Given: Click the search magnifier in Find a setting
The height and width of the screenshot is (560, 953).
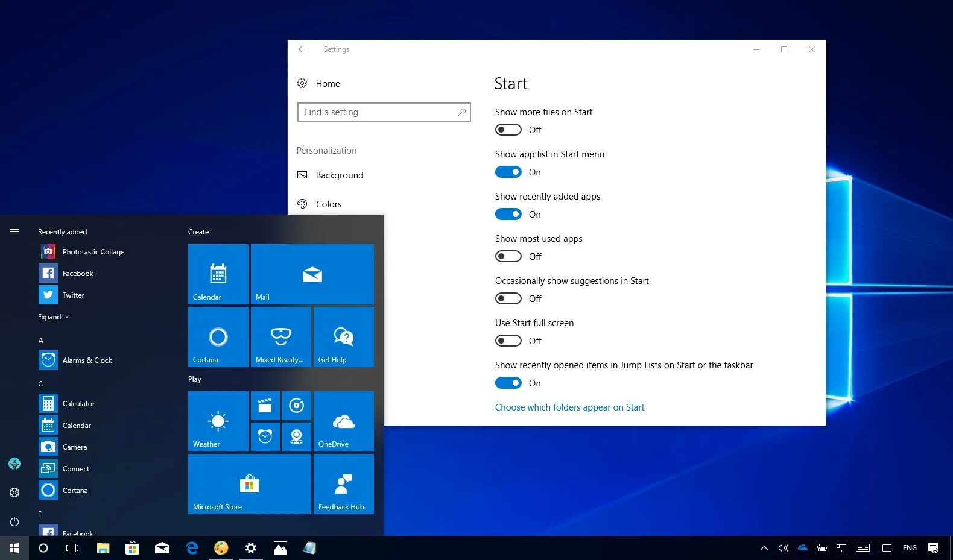Looking at the screenshot, I should coord(462,112).
